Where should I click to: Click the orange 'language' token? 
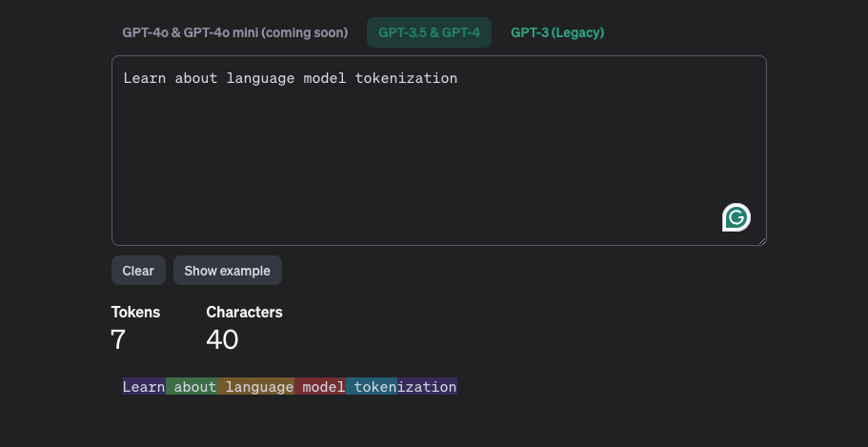255,387
